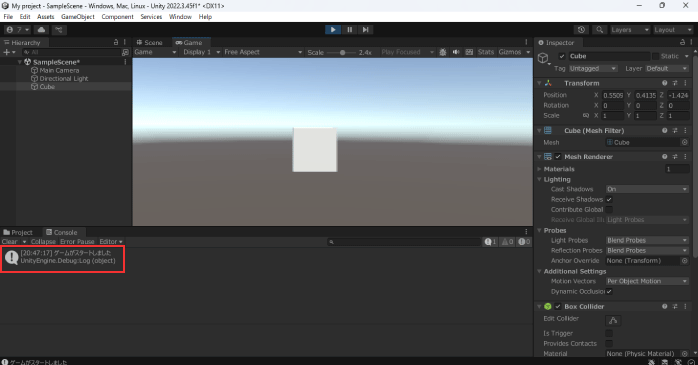Viewport: 698px width, 365px height.
Task: Click the Hierarchy search field
Action: click(71, 52)
